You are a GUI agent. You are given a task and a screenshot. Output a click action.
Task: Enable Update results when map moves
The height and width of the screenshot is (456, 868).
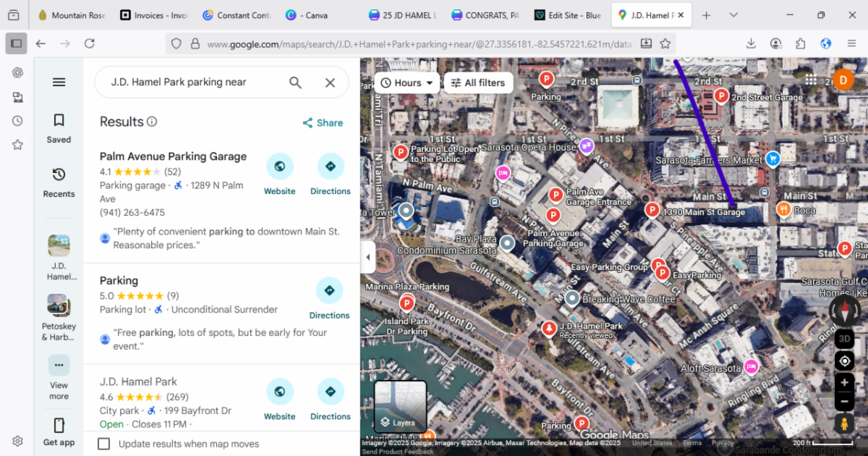coord(104,444)
